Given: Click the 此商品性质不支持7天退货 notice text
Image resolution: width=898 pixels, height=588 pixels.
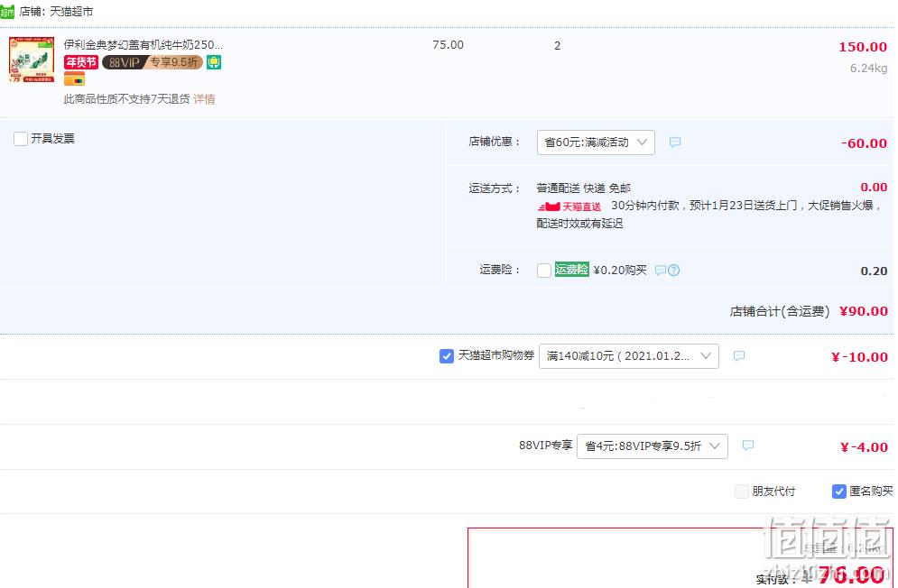Looking at the screenshot, I should [x=126, y=99].
